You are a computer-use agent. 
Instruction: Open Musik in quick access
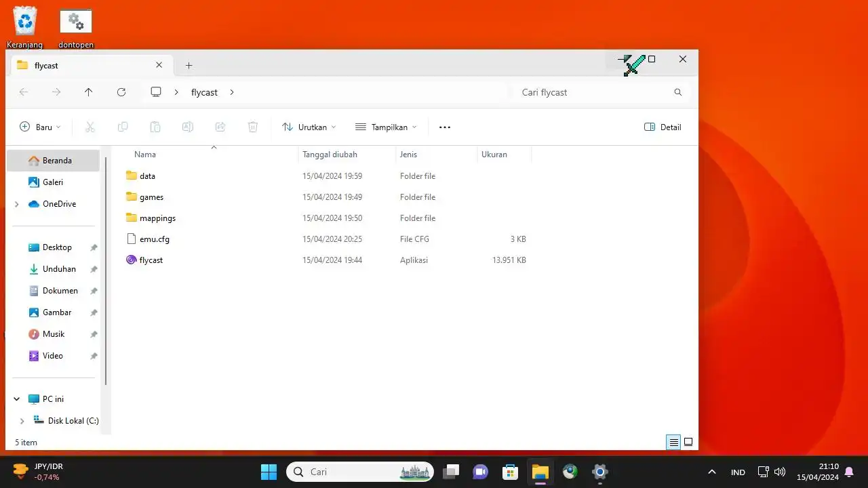[53, 334]
